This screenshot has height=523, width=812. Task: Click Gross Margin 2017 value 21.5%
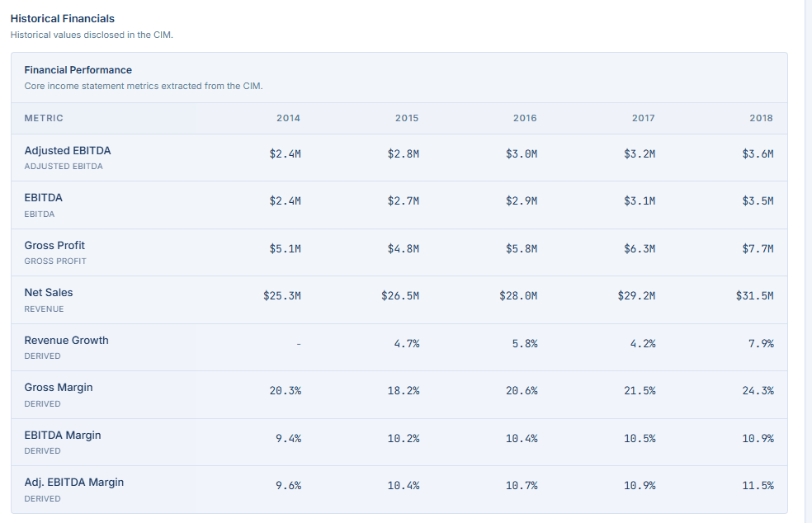[640, 390]
